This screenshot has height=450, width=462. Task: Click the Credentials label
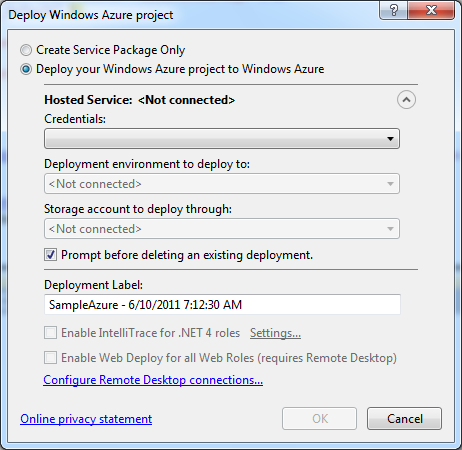[75, 119]
